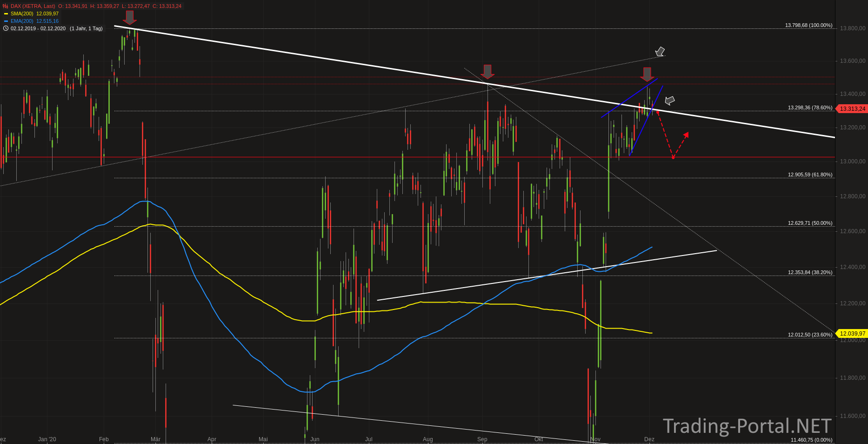Click price axis label '13.000,00'
This screenshot has width=868, height=444.
coord(853,161)
